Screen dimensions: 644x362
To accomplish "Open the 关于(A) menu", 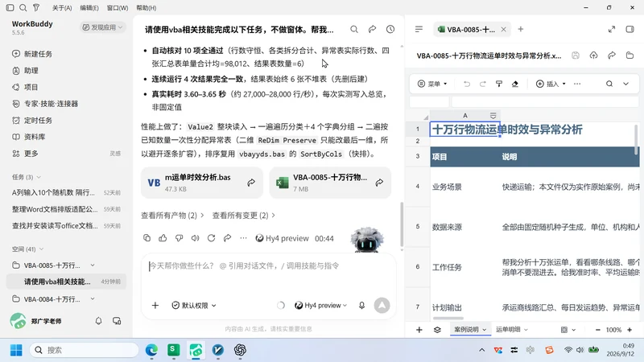I will tap(62, 8).
